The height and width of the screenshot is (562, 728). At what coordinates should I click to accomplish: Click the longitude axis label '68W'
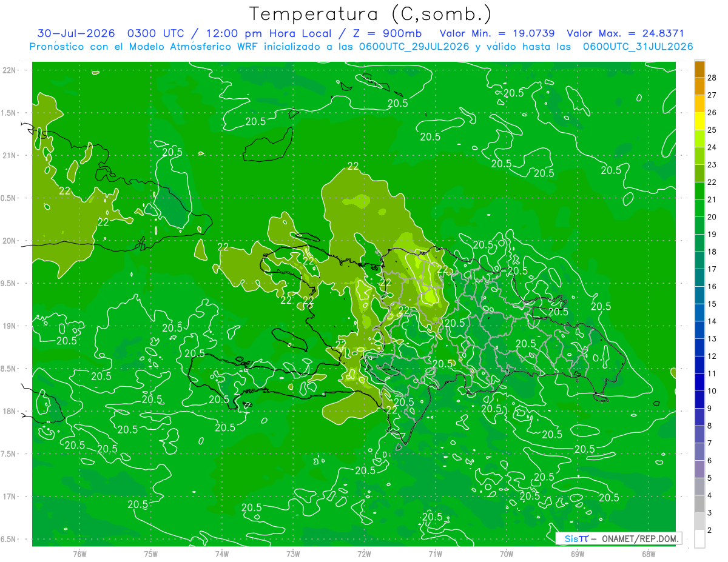tap(649, 554)
